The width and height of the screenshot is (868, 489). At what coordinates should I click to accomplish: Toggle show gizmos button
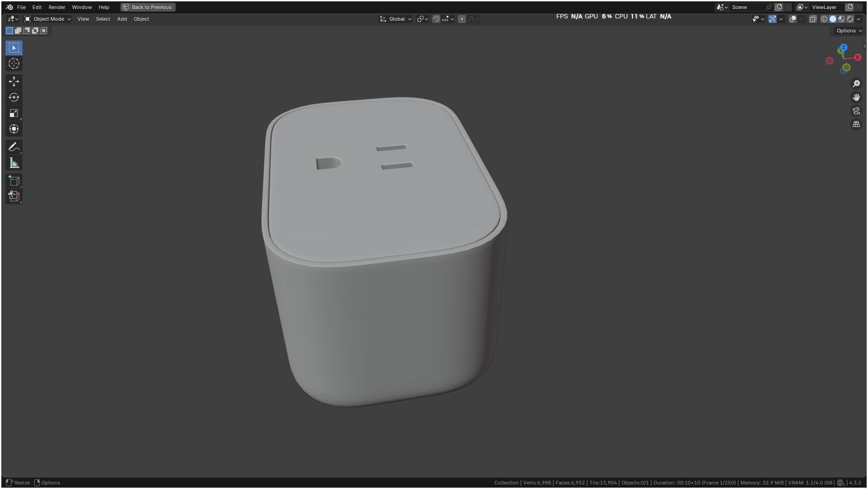click(x=772, y=19)
